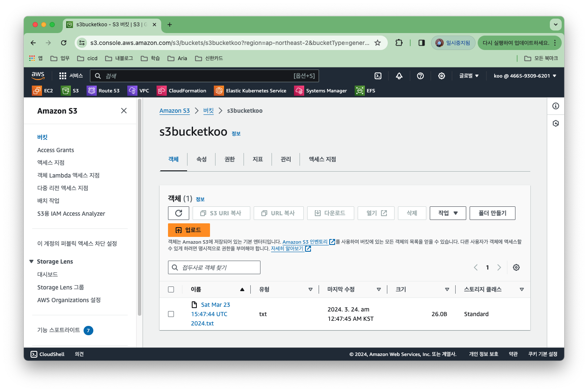This screenshot has height=392, width=588.
Task: Open the 글로벌 region dropdown
Action: [469, 76]
